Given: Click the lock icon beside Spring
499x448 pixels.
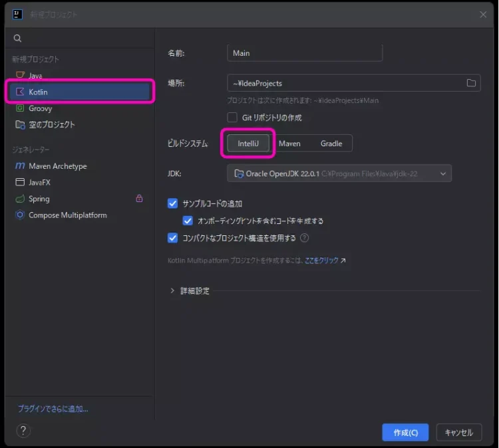Looking at the screenshot, I should point(139,198).
